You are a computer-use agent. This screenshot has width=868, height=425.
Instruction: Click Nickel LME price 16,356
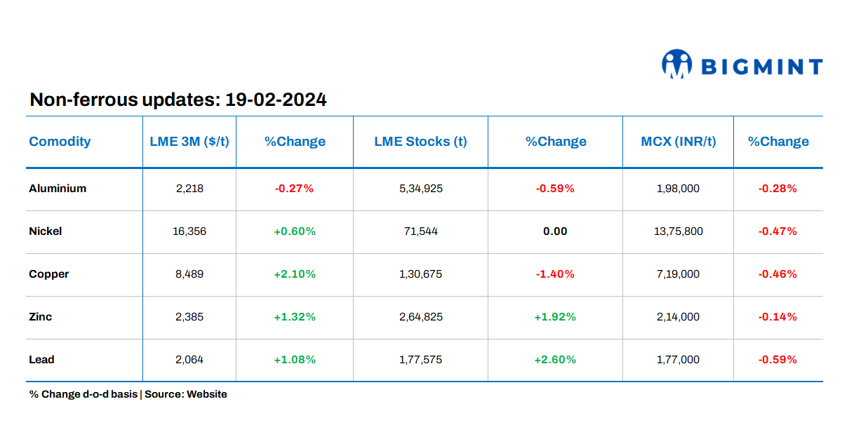(x=189, y=231)
